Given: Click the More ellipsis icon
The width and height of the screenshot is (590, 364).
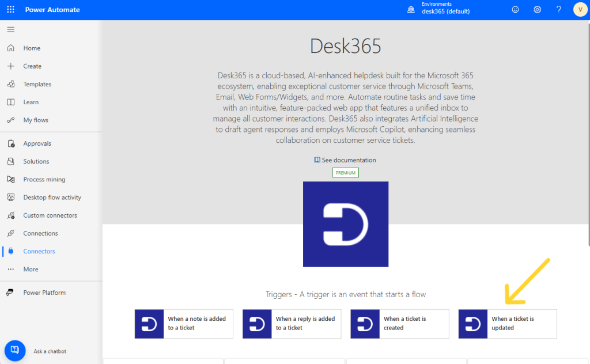Looking at the screenshot, I should tap(10, 269).
